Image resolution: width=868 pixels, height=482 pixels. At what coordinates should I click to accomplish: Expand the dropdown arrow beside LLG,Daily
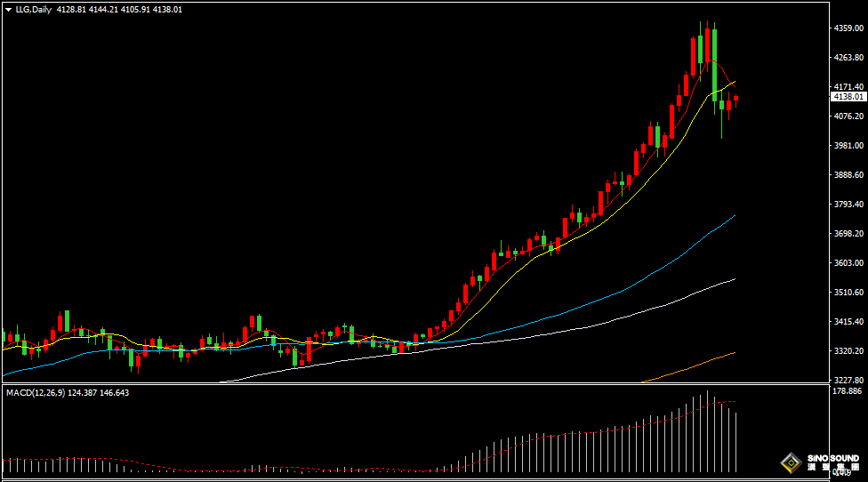8,9
